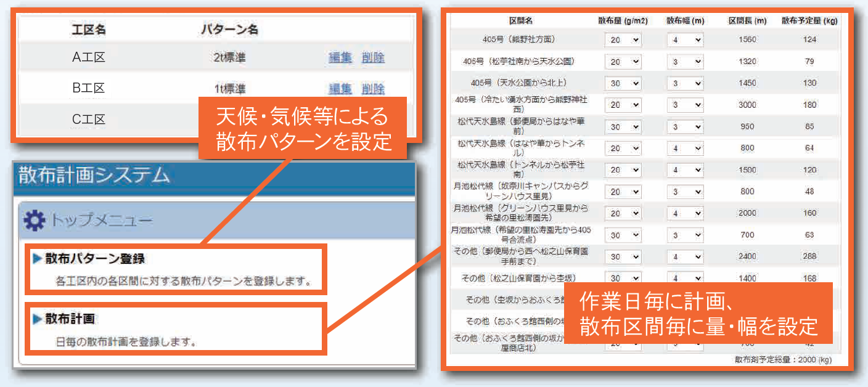The width and height of the screenshot is (868, 387).
Task: Click 編集 link for A工区
Action: tap(340, 58)
